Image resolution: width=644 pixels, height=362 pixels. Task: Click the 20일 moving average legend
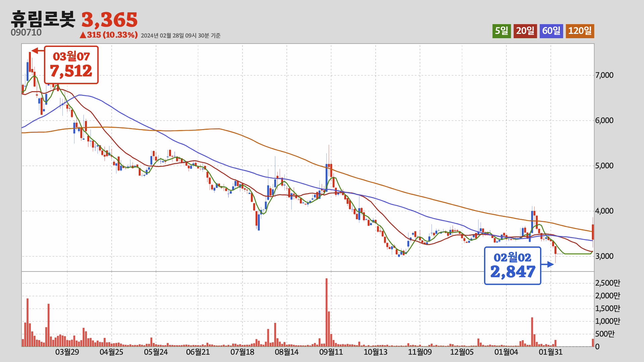click(x=525, y=31)
